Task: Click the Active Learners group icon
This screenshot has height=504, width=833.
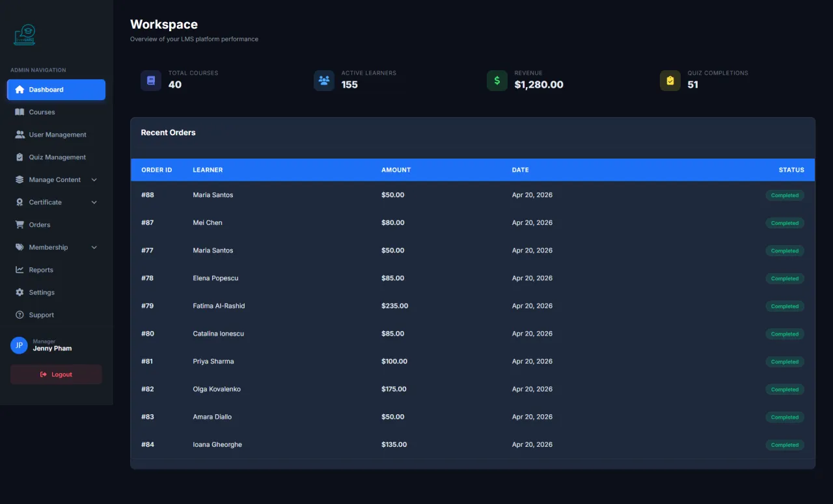Action: 324,81
